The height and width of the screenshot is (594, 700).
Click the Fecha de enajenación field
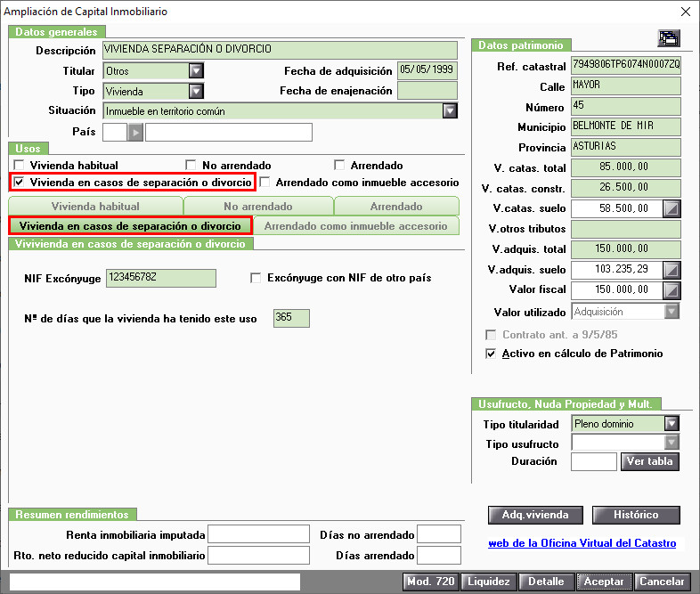pos(427,91)
